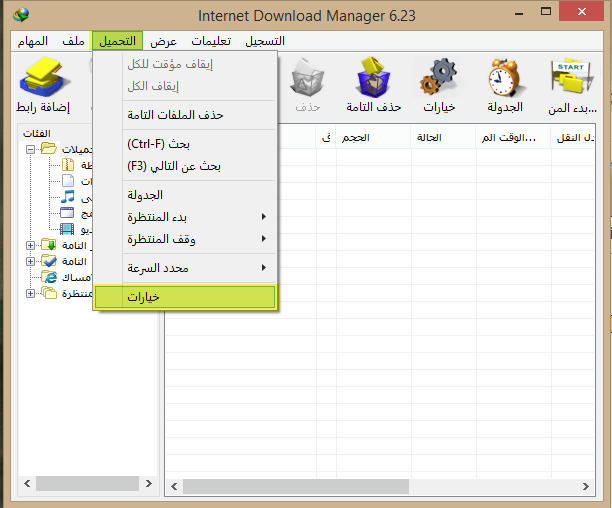Close the open التحميل menu
This screenshot has width=612, height=508.
(117, 41)
